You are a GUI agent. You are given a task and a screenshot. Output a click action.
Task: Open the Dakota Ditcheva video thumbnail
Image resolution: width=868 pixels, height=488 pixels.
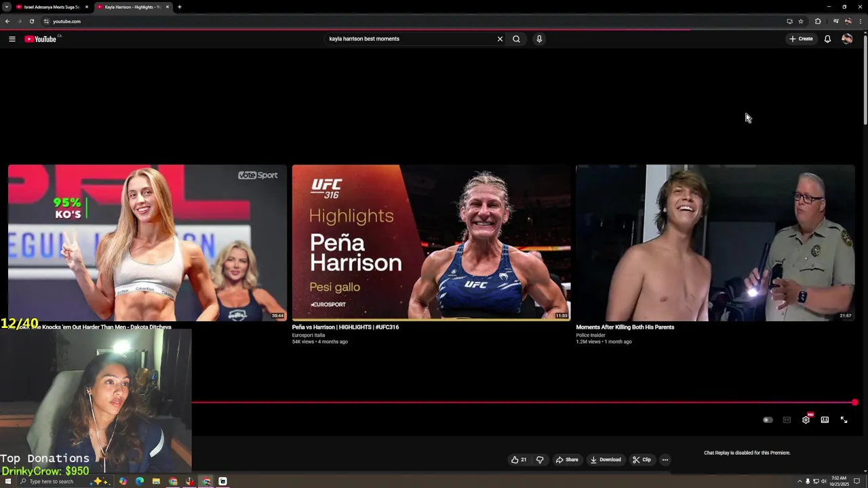tap(147, 243)
